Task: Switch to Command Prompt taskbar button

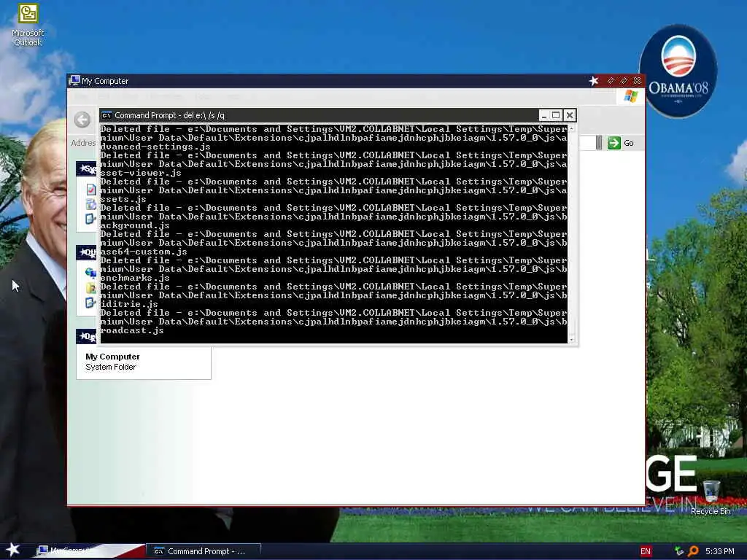Action: (204, 551)
